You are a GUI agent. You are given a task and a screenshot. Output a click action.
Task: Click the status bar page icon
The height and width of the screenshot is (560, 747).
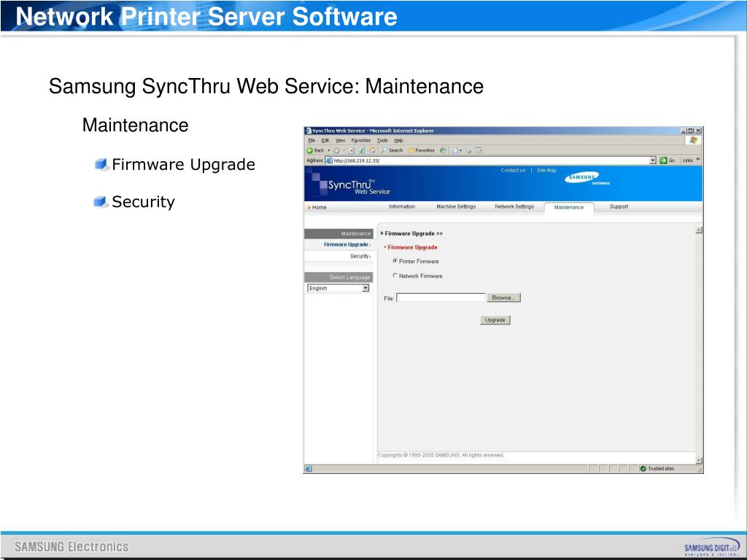[309, 469]
